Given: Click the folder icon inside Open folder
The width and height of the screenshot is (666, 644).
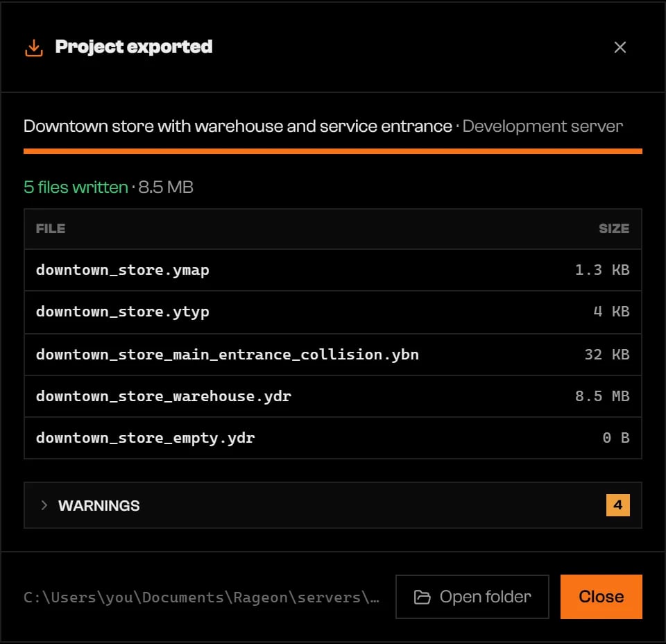Looking at the screenshot, I should 422,597.
